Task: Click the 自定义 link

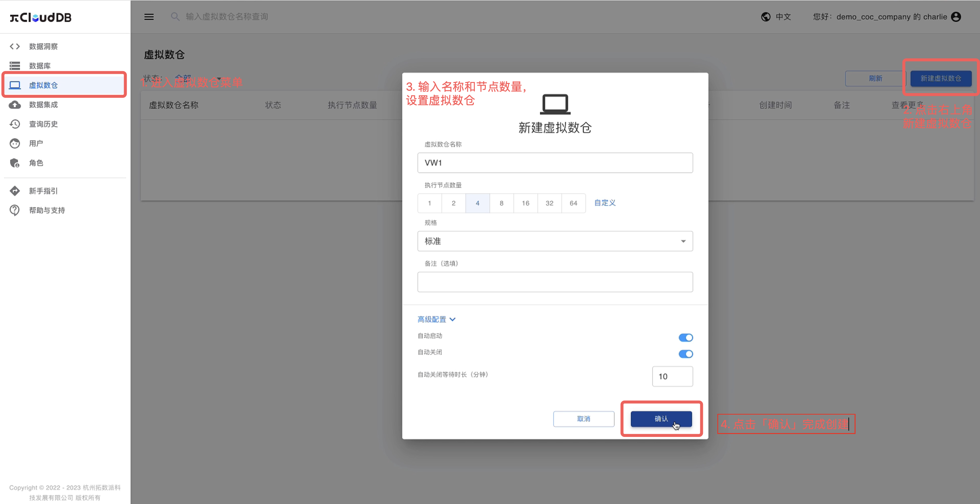Action: pyautogui.click(x=605, y=203)
